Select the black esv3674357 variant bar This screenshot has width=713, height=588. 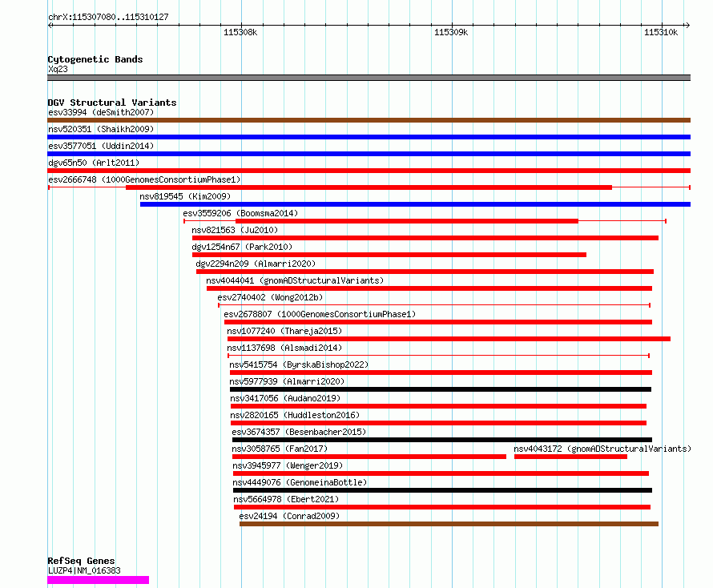tap(442, 440)
